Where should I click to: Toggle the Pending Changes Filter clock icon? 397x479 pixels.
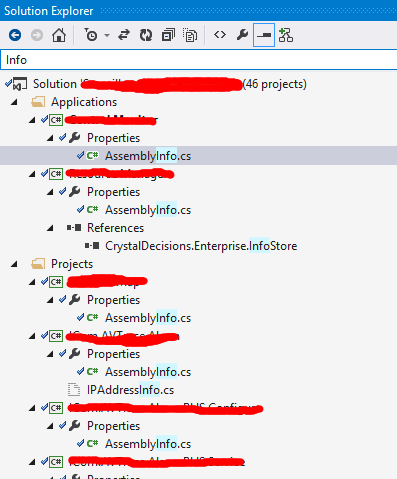tap(90, 35)
